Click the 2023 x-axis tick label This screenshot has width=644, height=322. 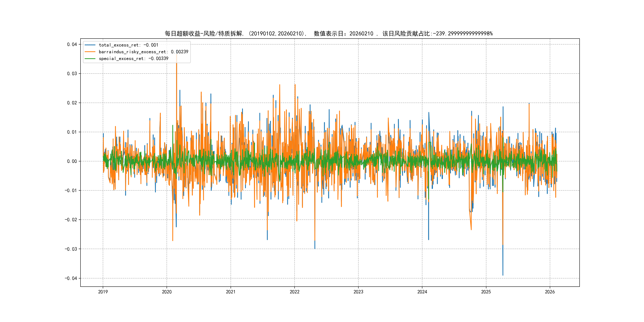tap(358, 292)
